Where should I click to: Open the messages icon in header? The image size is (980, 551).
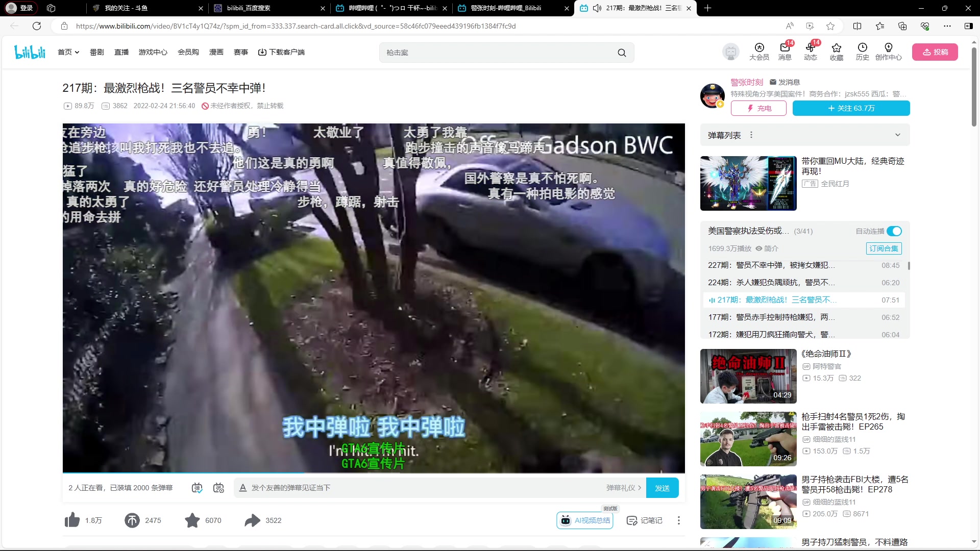[785, 48]
